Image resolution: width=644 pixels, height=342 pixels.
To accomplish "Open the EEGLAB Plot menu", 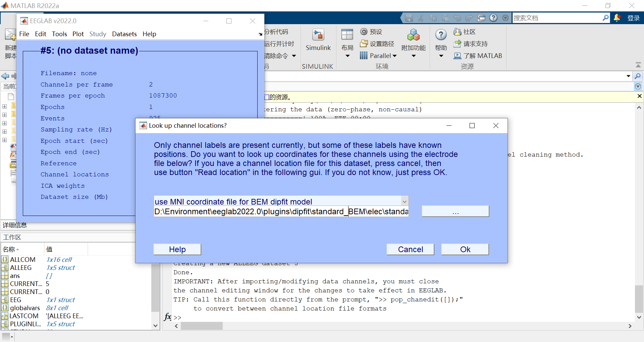I will (x=78, y=34).
